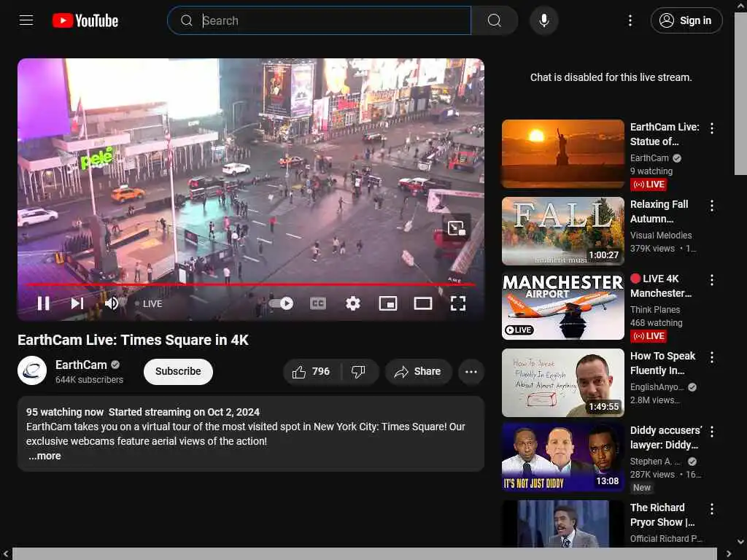
Task: Click the Visual Melodies channel name
Action: pyautogui.click(x=661, y=236)
